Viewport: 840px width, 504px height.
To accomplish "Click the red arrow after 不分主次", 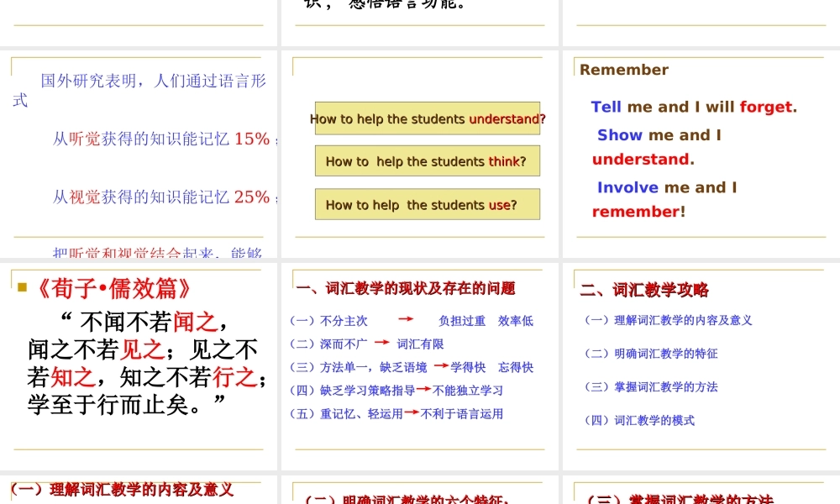I will [x=406, y=318].
